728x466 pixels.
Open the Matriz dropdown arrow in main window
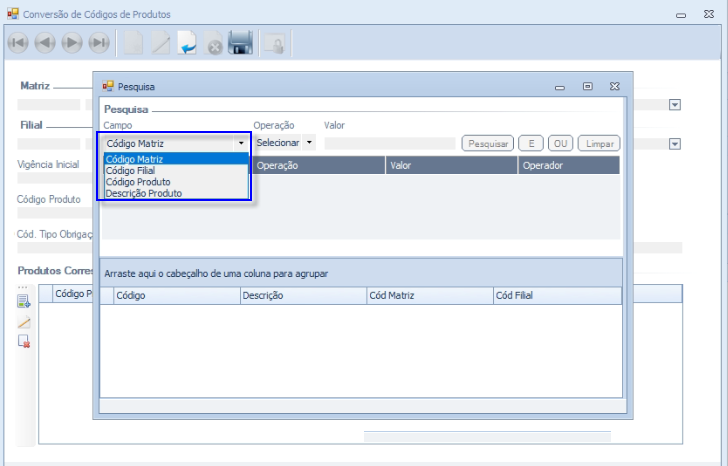pyautogui.click(x=675, y=105)
